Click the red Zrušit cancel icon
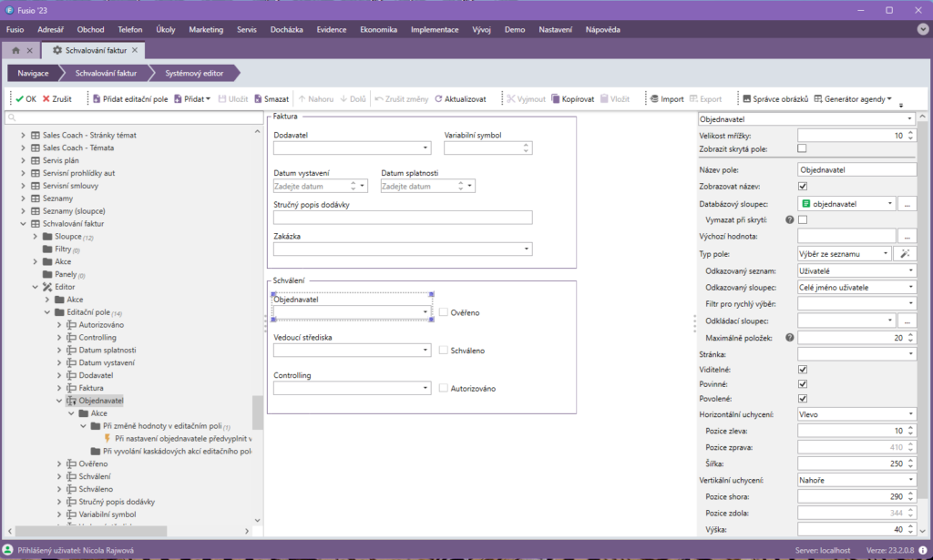This screenshot has height=560, width=933. pyautogui.click(x=46, y=98)
